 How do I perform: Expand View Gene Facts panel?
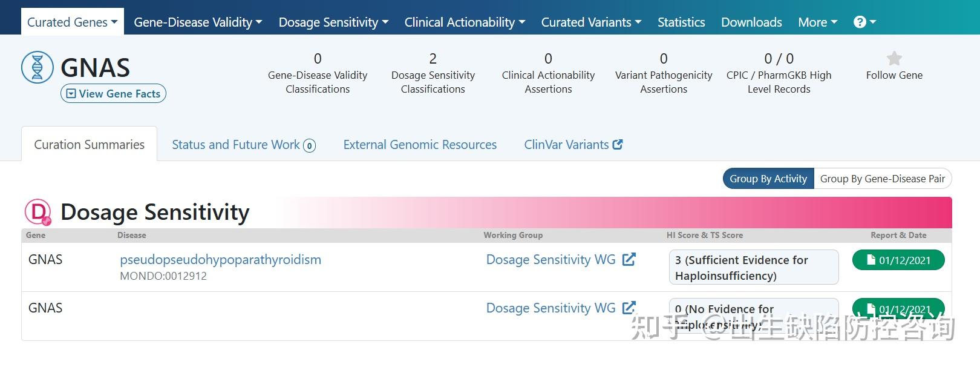113,94
